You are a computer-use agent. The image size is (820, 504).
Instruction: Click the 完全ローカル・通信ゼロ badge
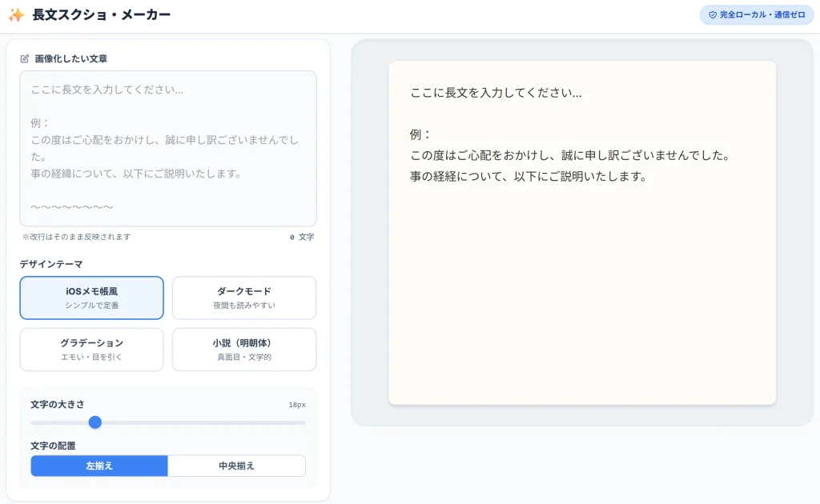click(x=757, y=15)
